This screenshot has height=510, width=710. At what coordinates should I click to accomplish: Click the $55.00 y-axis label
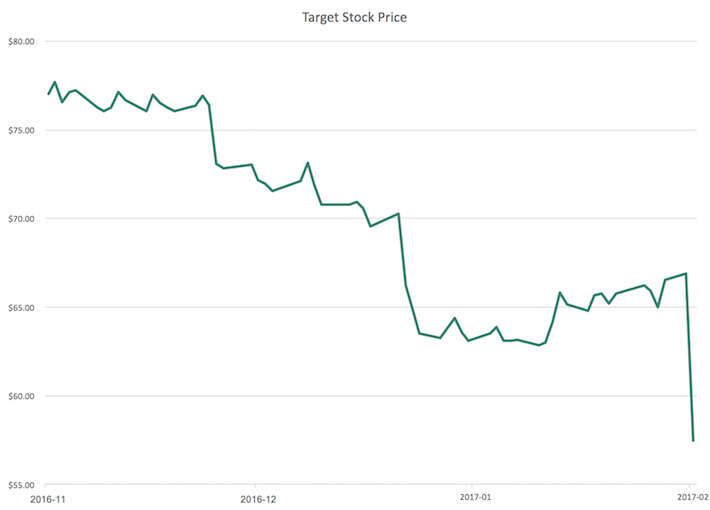(x=21, y=484)
